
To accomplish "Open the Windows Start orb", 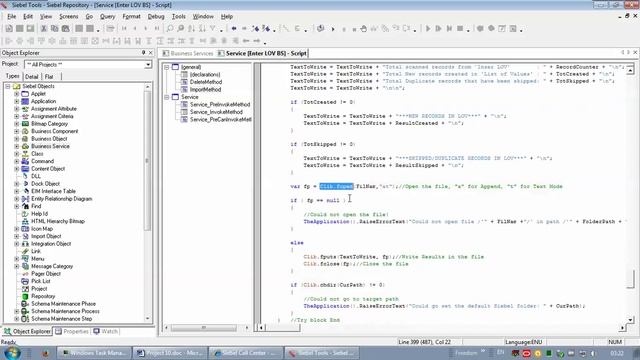I will [x=12, y=353].
